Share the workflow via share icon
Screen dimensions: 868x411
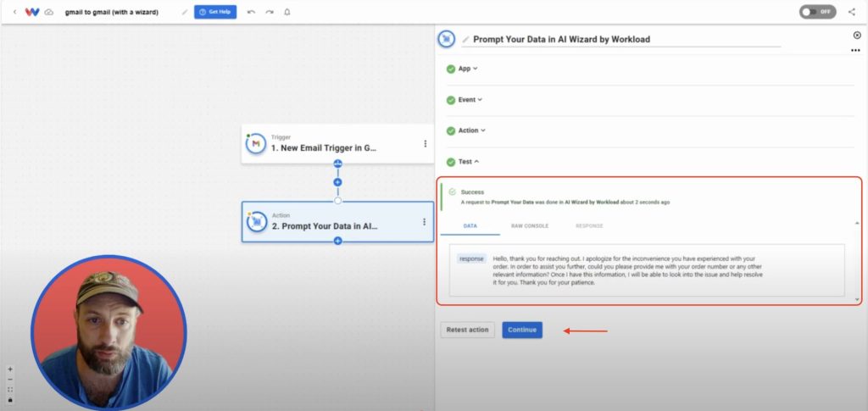(x=851, y=12)
